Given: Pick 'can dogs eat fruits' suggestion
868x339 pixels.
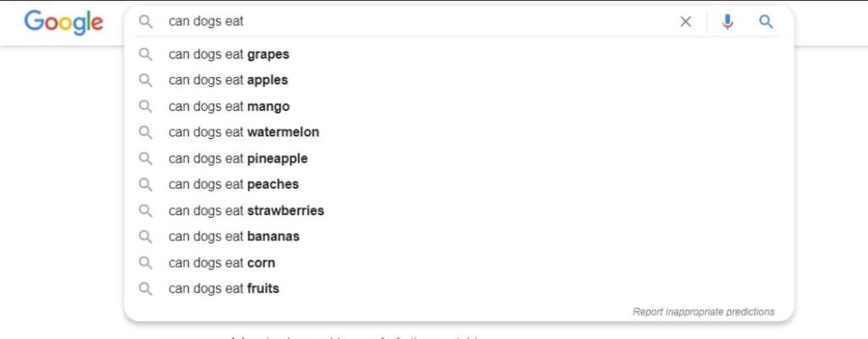Looking at the screenshot, I should (x=459, y=289).
